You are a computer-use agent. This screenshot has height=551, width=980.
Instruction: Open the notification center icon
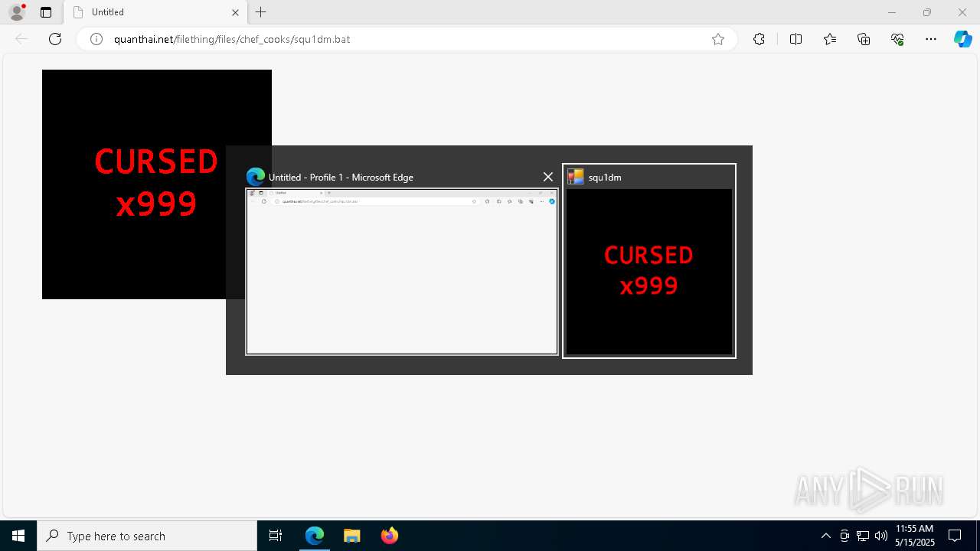[955, 536]
